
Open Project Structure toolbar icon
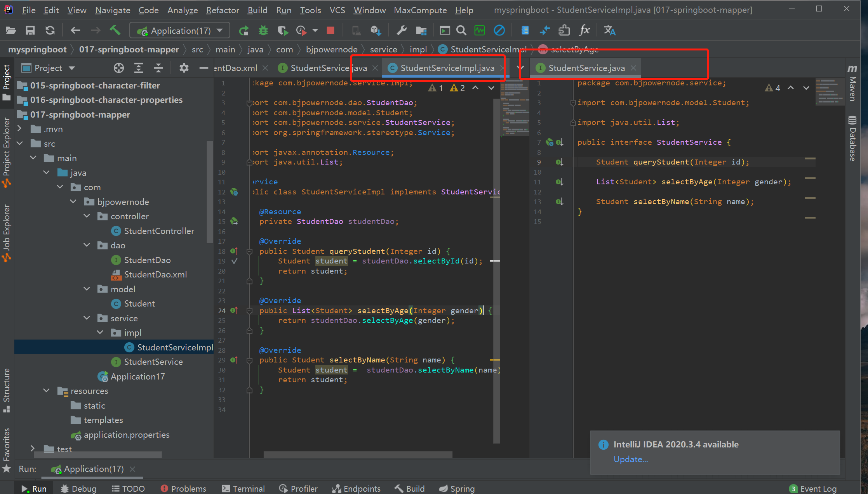click(x=421, y=30)
